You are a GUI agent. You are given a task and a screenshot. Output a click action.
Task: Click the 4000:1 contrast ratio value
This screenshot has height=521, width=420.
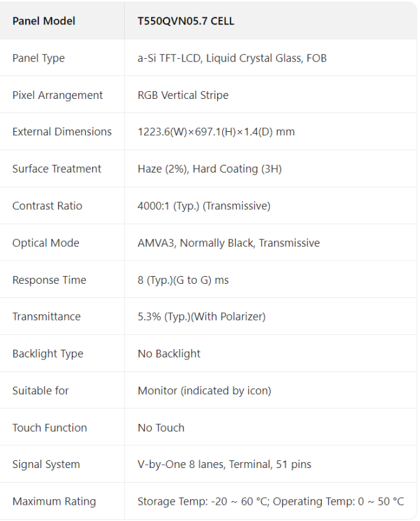204,206
